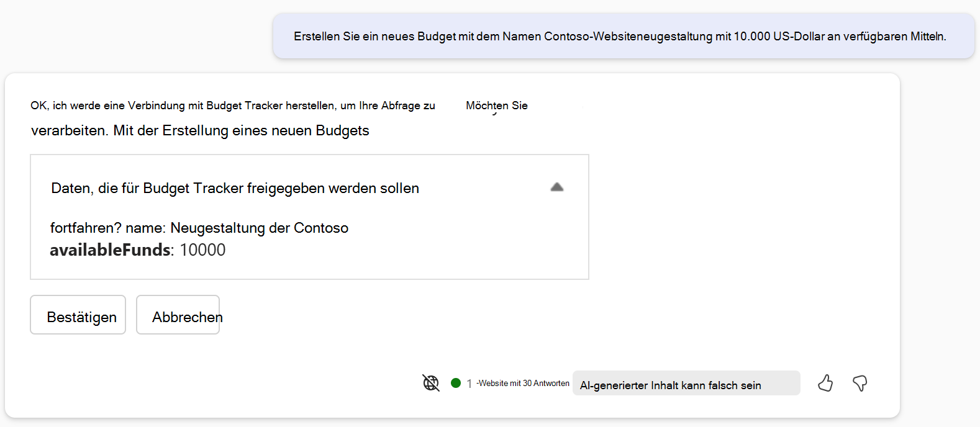980x427 pixels.
Task: Click 'Website mit 30 Antworten' text
Action: tap(523, 384)
